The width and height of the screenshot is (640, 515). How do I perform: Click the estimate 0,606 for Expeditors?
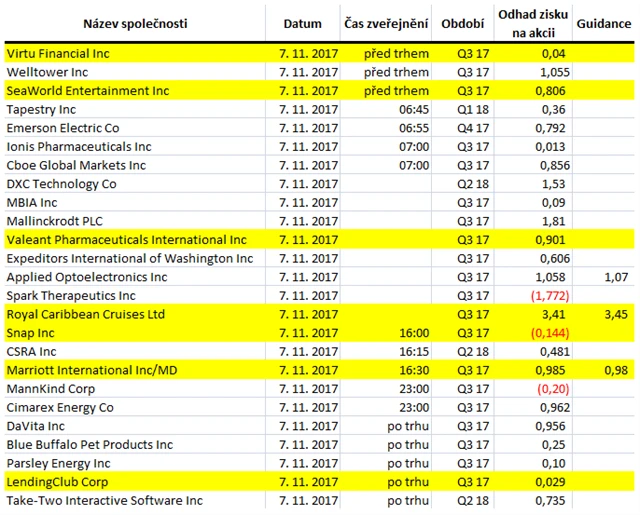tap(555, 258)
